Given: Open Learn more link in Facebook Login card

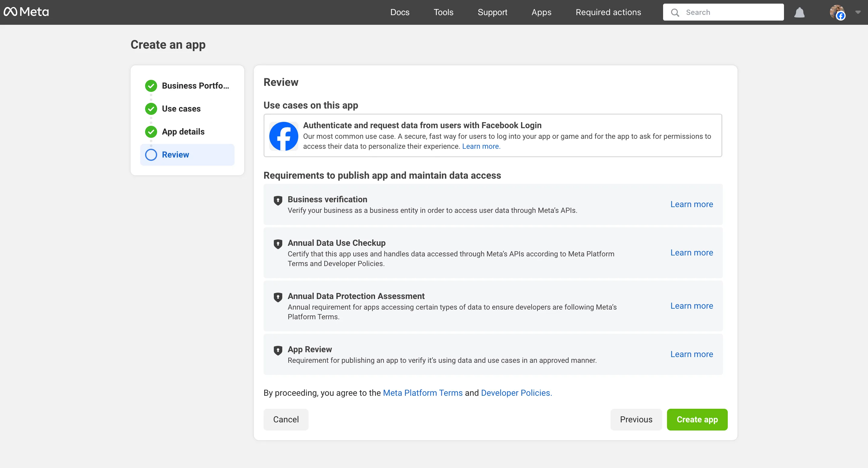Looking at the screenshot, I should (x=481, y=146).
